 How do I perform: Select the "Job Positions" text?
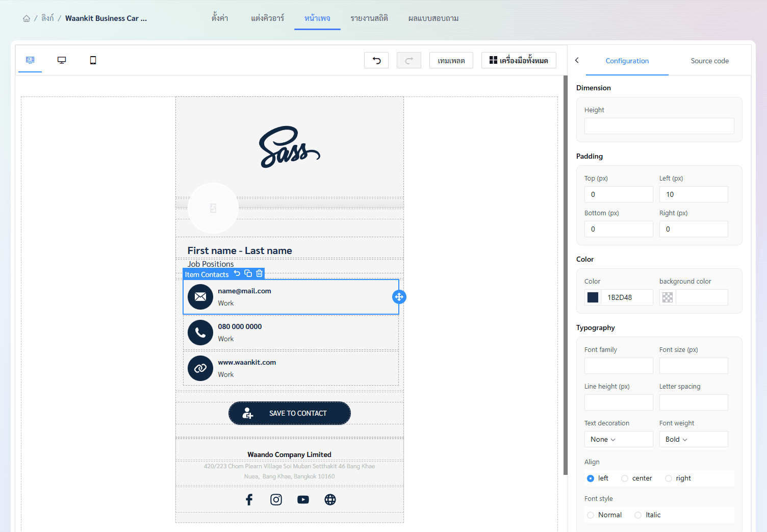[x=211, y=264]
